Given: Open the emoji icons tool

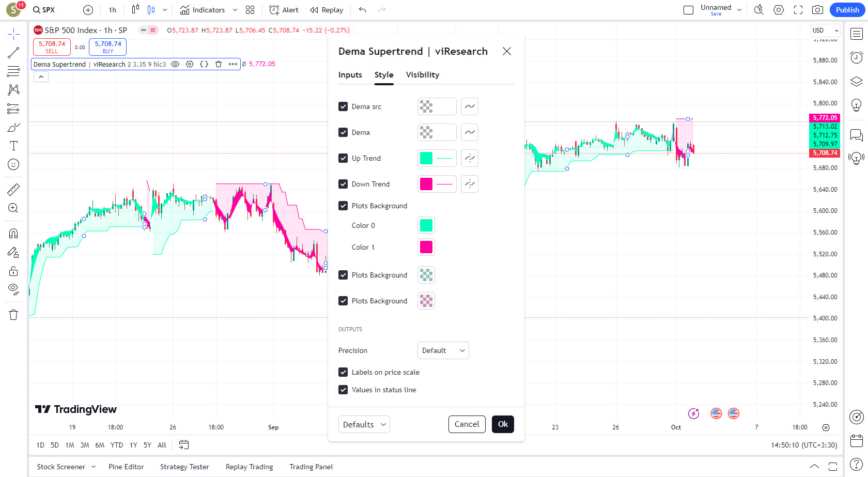Looking at the screenshot, I should pyautogui.click(x=13, y=164).
